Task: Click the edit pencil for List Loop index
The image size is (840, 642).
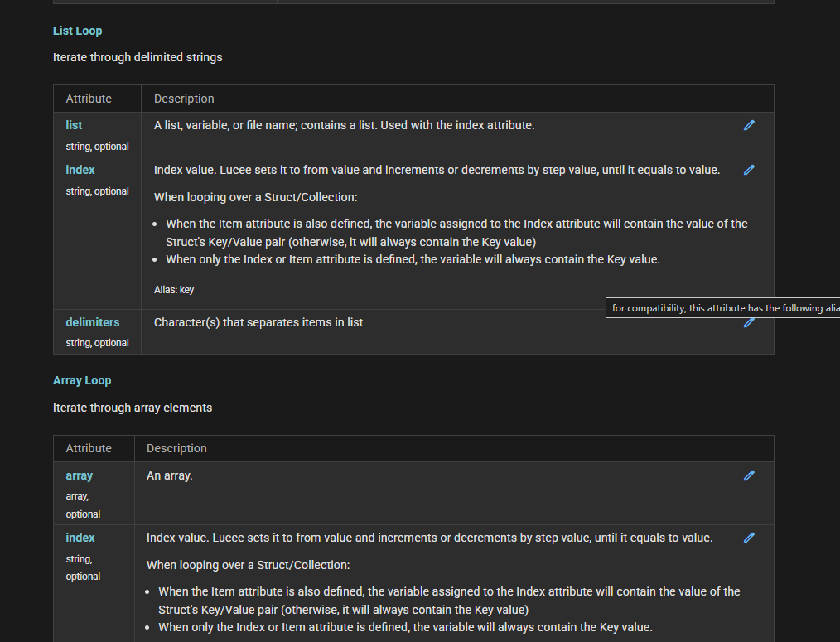Action: coord(749,170)
